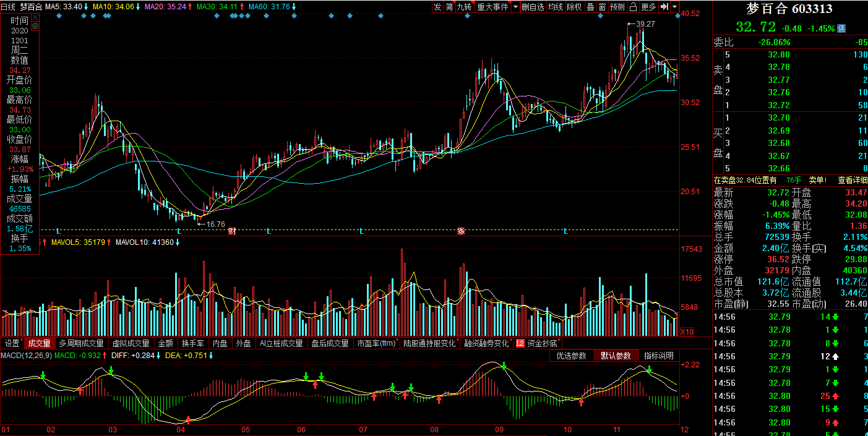
Task: Expand the 重大事件 dropdown arrow
Action: click(515, 7)
